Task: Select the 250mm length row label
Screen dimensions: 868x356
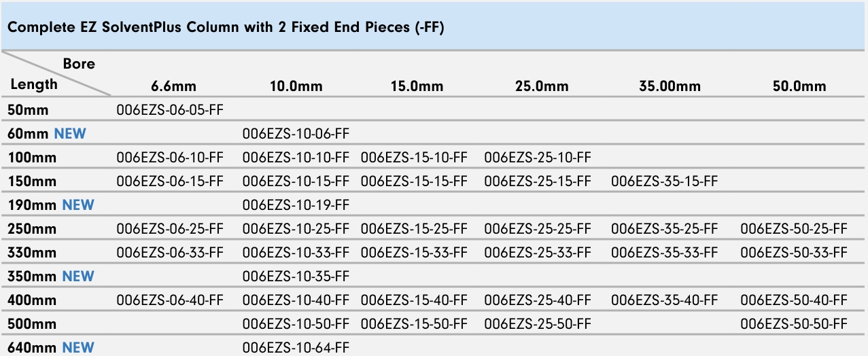Action: (31, 229)
